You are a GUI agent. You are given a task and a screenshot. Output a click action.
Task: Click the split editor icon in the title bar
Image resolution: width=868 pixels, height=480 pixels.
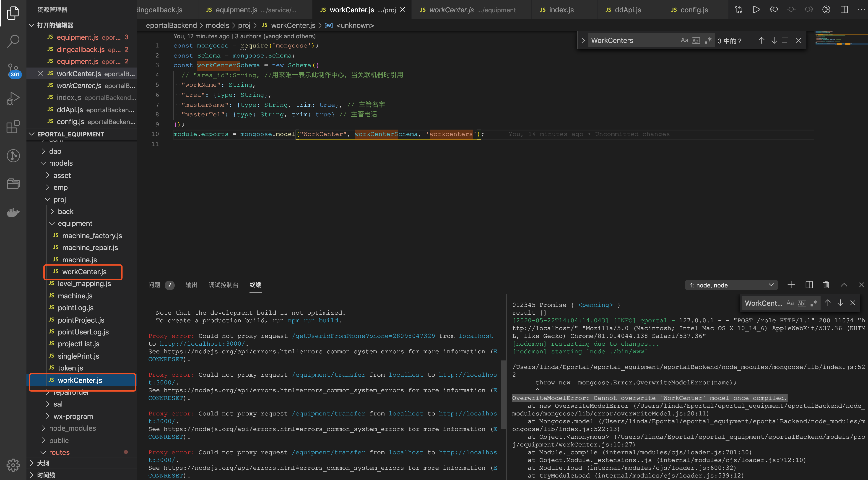pos(844,10)
